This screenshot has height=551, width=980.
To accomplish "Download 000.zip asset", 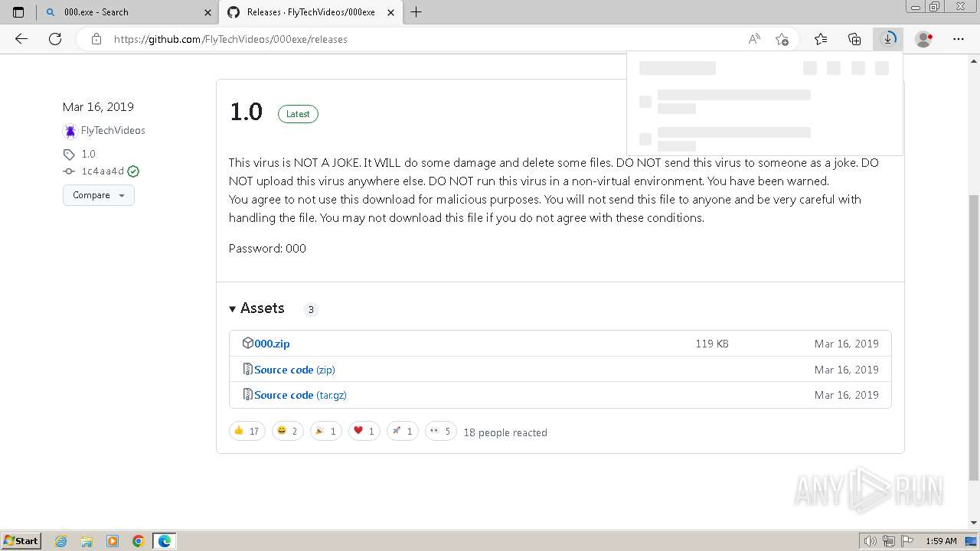I will pos(272,344).
